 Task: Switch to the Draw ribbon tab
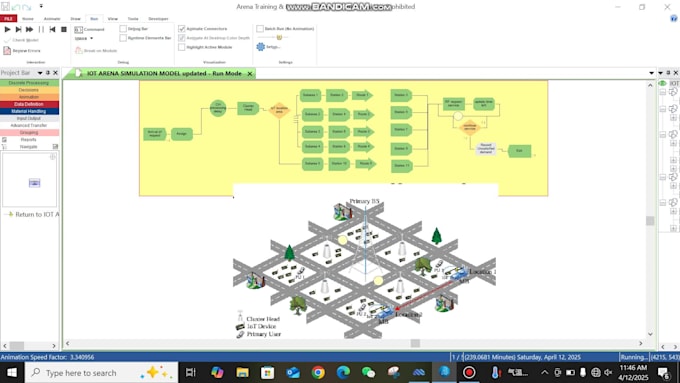click(75, 19)
